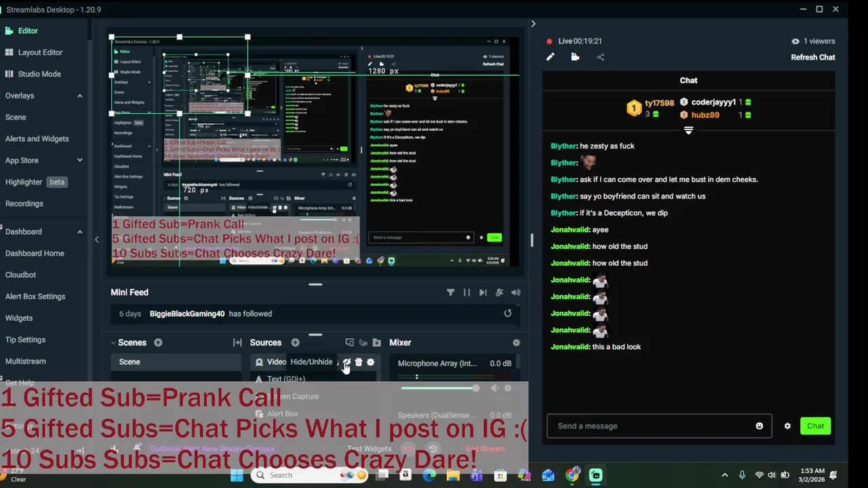Click the Editor icon in sidebar

click(8, 30)
